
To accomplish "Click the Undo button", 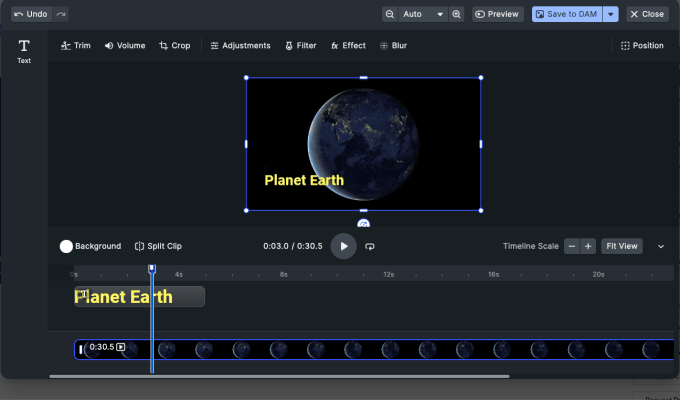I will tap(30, 14).
